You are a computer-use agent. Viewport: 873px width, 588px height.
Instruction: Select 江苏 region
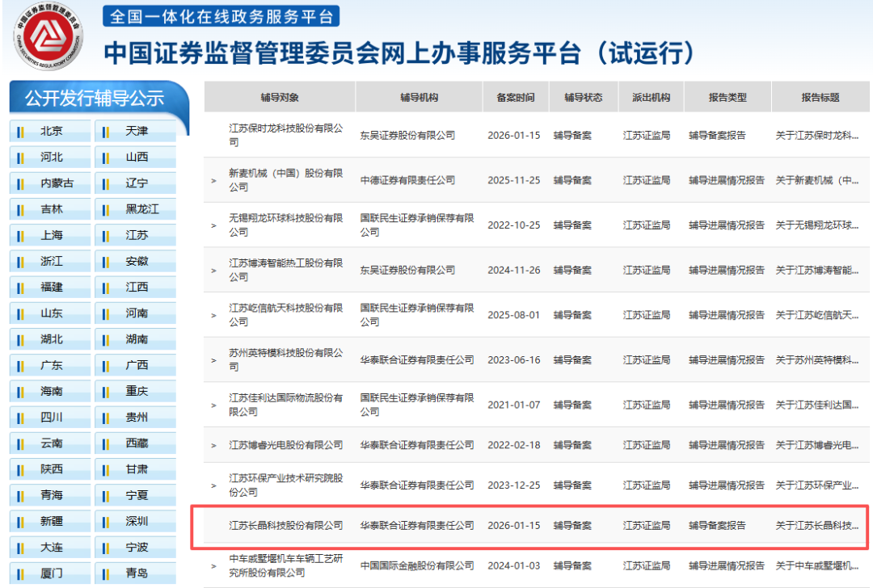click(135, 235)
